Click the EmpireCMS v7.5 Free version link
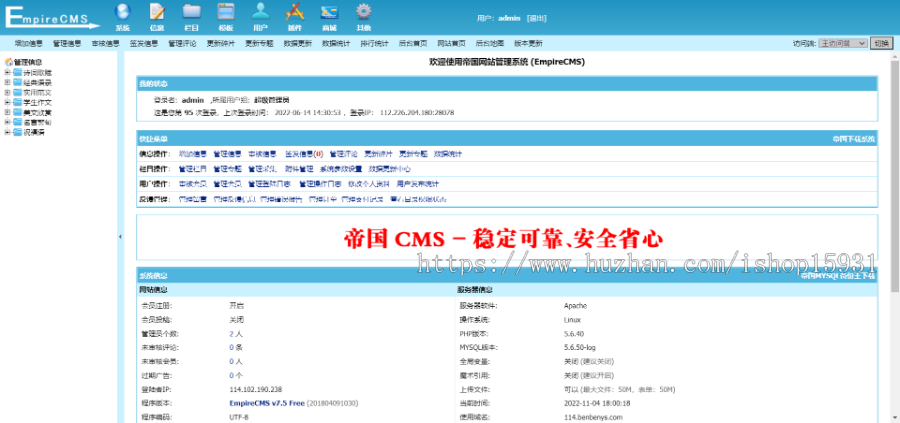Viewport: 900px width, 423px height. [267, 403]
